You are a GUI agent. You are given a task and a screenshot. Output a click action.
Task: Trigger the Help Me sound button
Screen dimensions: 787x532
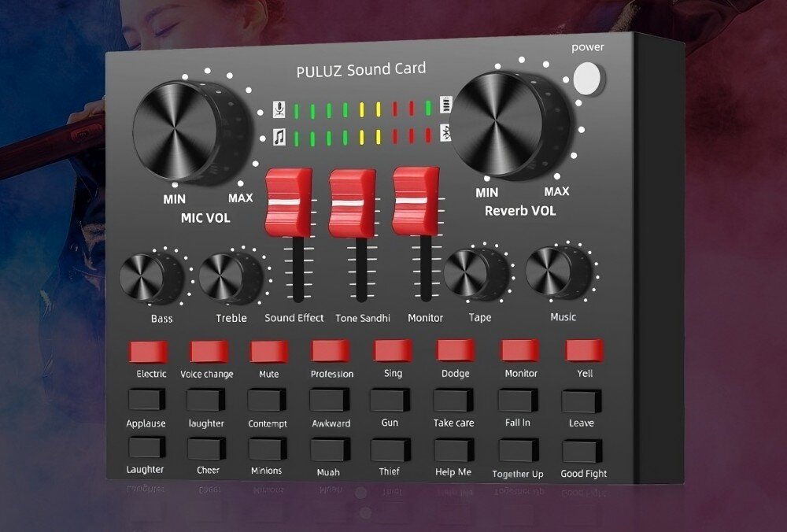tap(454, 450)
